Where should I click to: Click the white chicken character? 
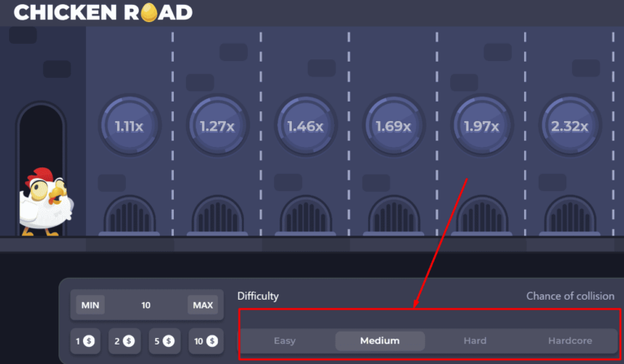[x=45, y=201]
